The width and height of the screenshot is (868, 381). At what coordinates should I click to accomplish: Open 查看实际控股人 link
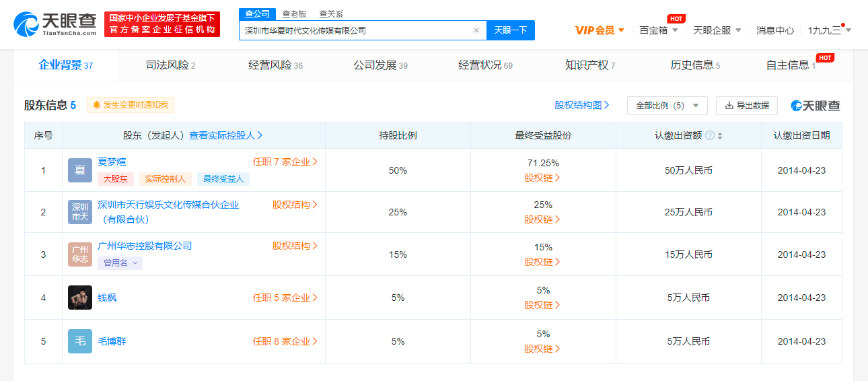pyautogui.click(x=226, y=135)
